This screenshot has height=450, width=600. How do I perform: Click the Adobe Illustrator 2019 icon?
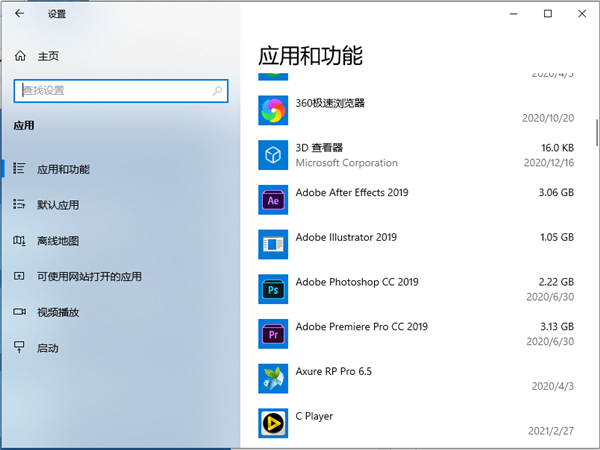point(273,244)
